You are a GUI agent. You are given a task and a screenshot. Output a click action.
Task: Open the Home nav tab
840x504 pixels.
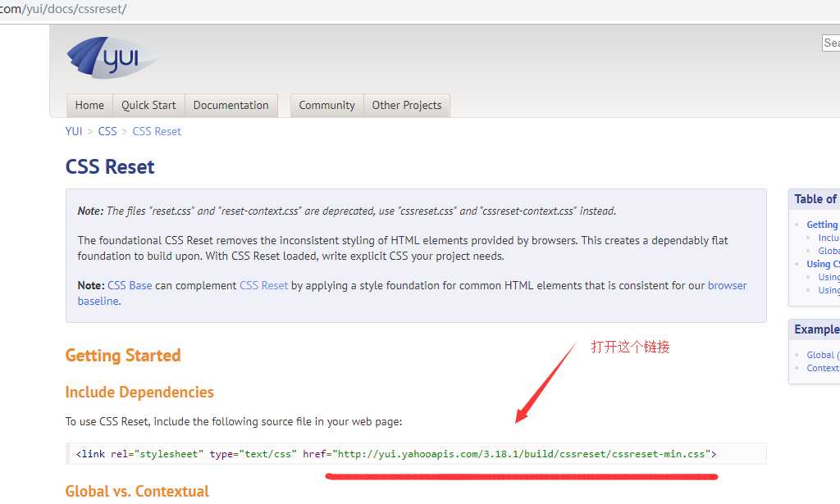point(89,106)
